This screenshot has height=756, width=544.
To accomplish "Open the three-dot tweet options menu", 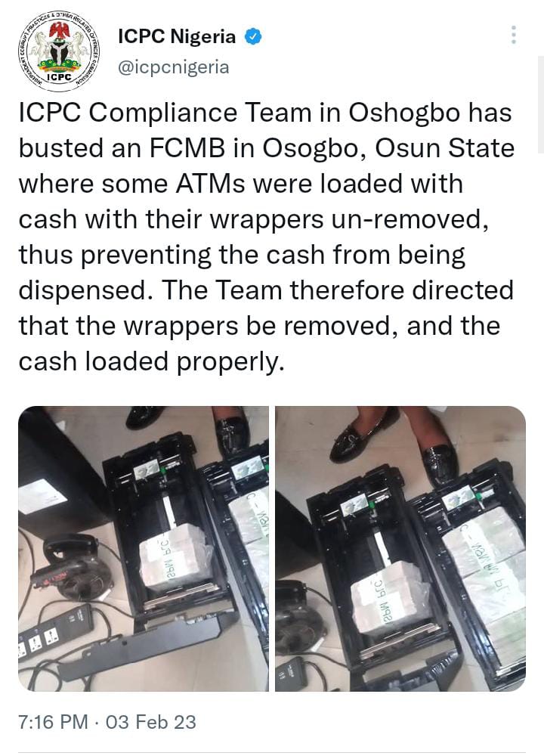I will click(514, 35).
